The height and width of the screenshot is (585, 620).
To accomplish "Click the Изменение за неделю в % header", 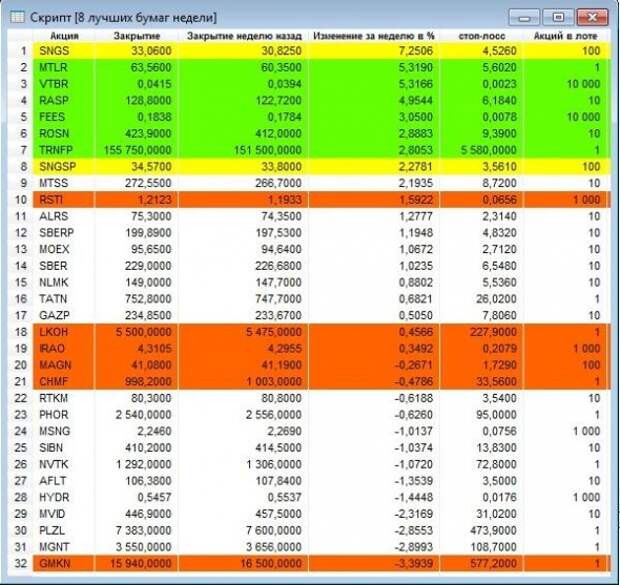I will point(374,36).
